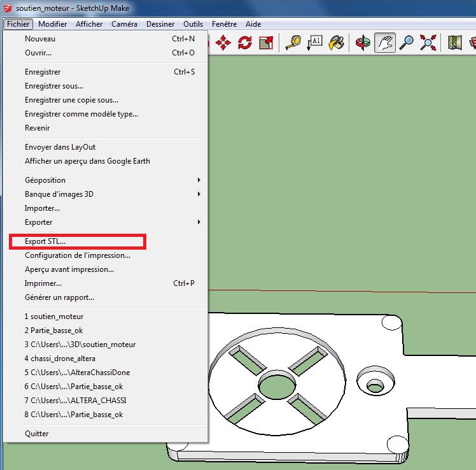Select the Scale tool
This screenshot has height=470, width=476.
[x=266, y=43]
